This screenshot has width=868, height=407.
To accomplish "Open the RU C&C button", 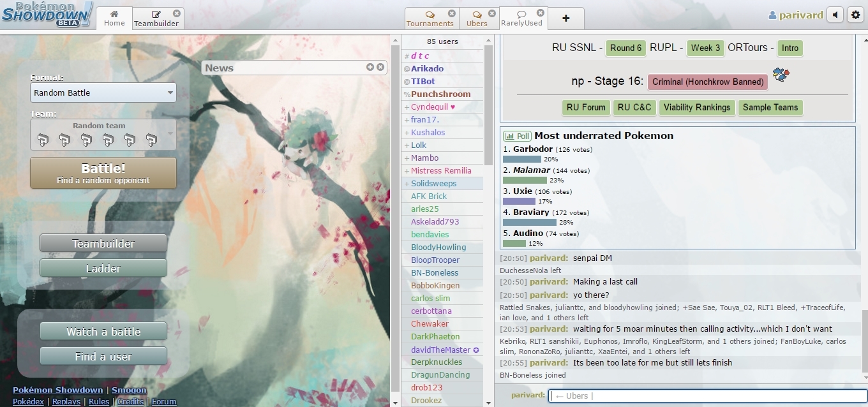I will click(x=634, y=107).
